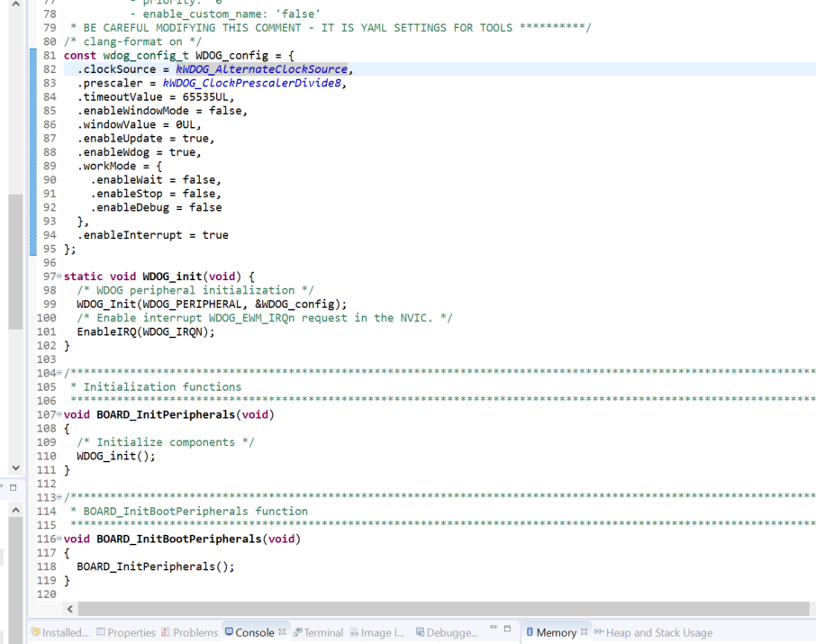The image size is (816, 644).
Task: Click the 'BOARD_InitBootPeripherals function' comment
Action: coord(195,512)
